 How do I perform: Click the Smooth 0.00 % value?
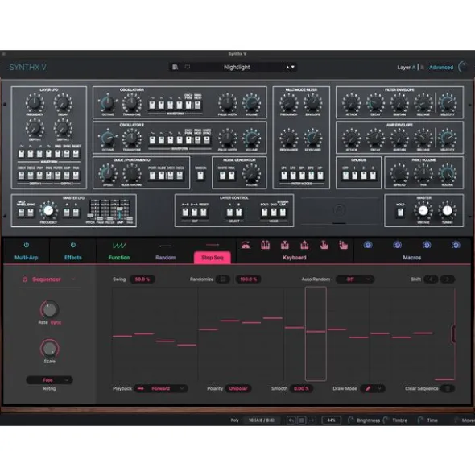tap(301, 388)
